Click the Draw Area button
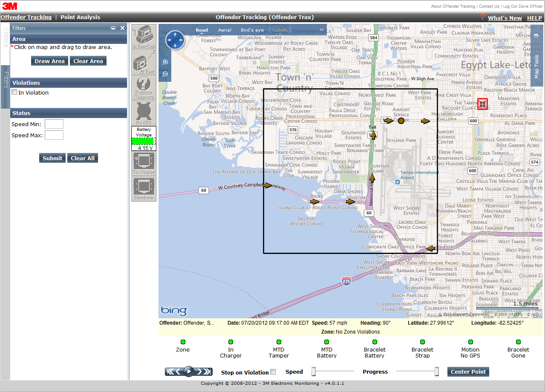The width and height of the screenshot is (545, 392). [49, 61]
